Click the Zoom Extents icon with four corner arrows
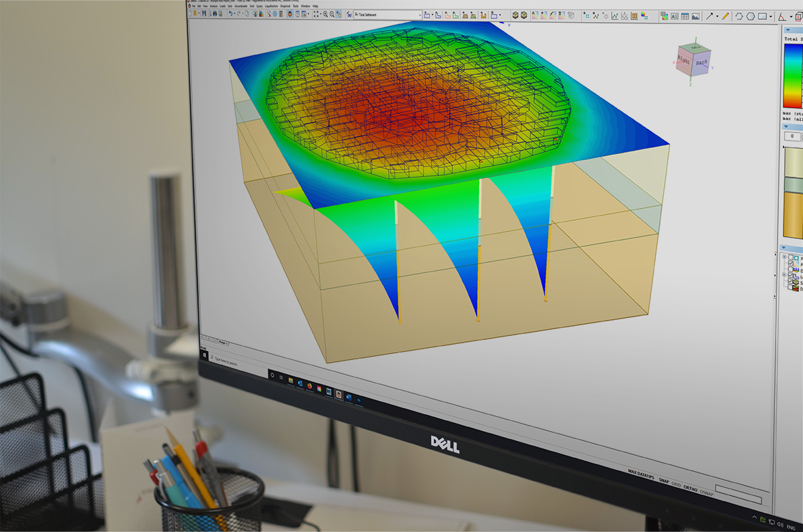The width and height of the screenshot is (803, 532). [x=317, y=14]
